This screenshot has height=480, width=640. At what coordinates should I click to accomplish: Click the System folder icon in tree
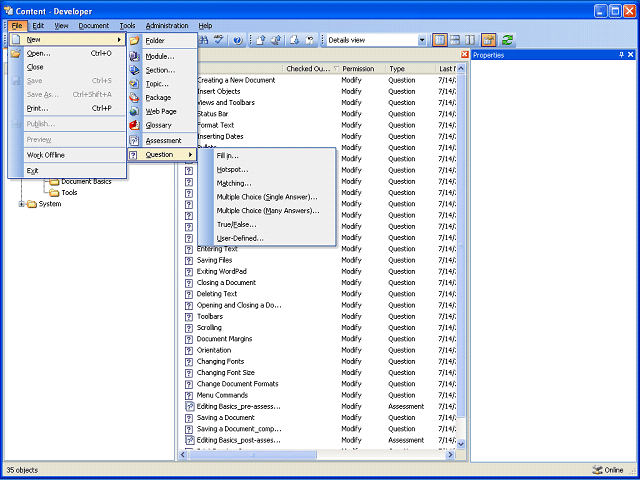click(32, 204)
